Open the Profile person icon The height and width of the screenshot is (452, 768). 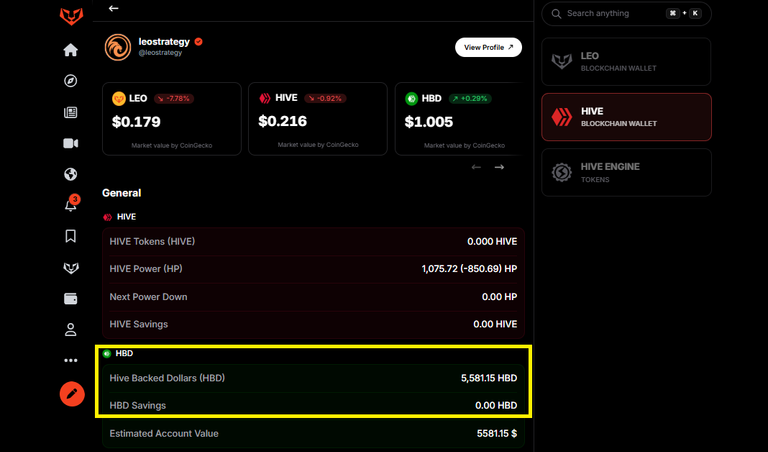coord(71,330)
